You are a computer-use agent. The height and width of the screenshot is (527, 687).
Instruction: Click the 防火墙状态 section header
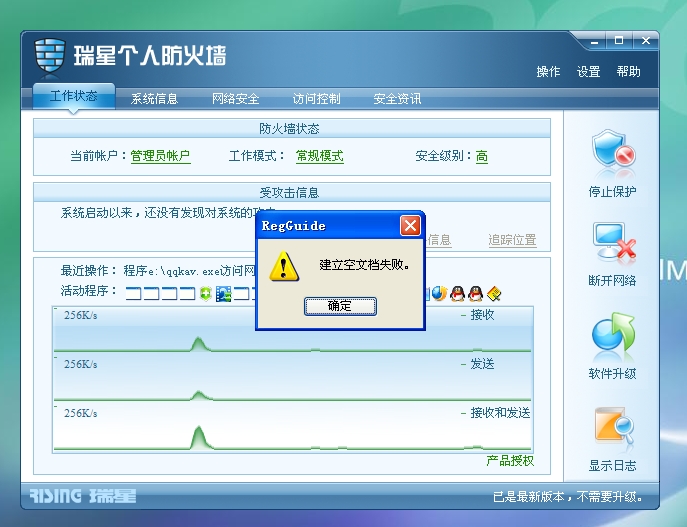292,128
